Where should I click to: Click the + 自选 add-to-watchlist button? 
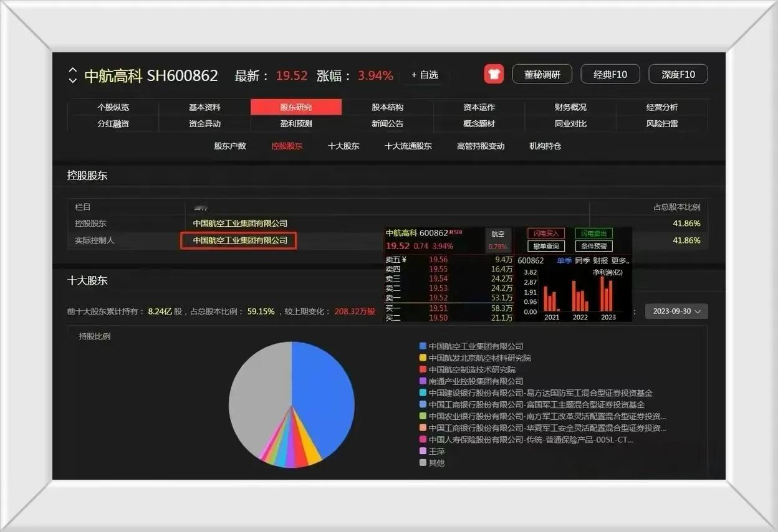425,75
